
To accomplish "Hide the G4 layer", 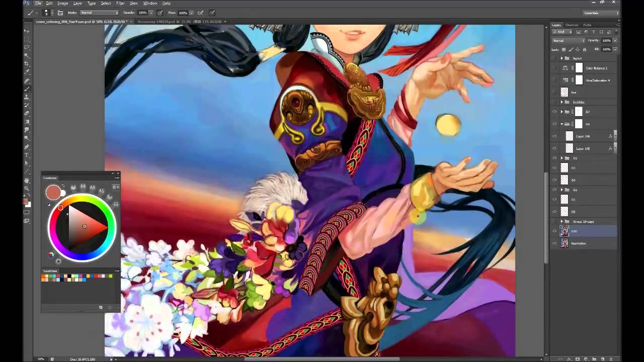I will [554, 180].
